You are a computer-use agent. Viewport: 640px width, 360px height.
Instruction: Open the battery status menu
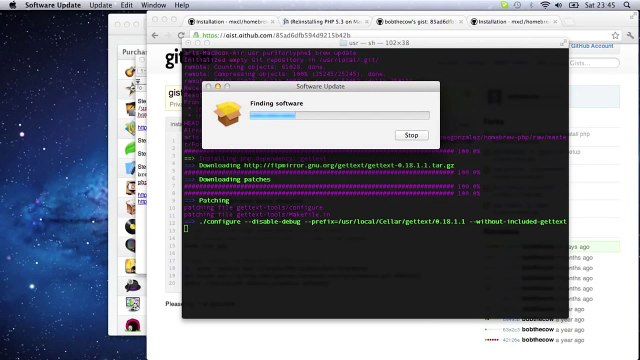pos(573,5)
